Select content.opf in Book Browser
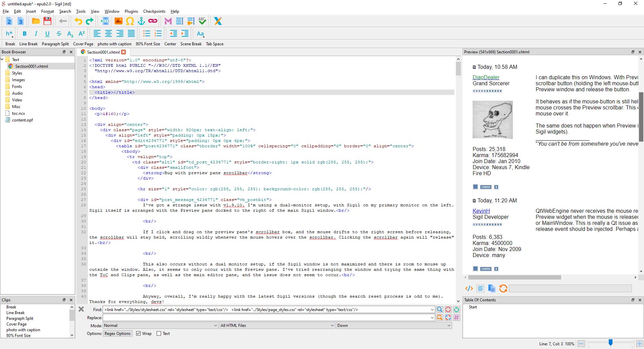This screenshot has width=644, height=349. [x=22, y=120]
